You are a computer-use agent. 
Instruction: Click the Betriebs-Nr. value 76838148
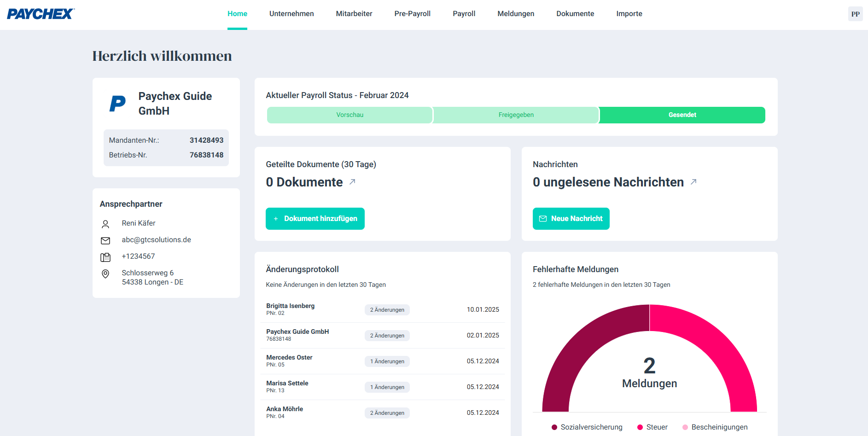click(206, 155)
